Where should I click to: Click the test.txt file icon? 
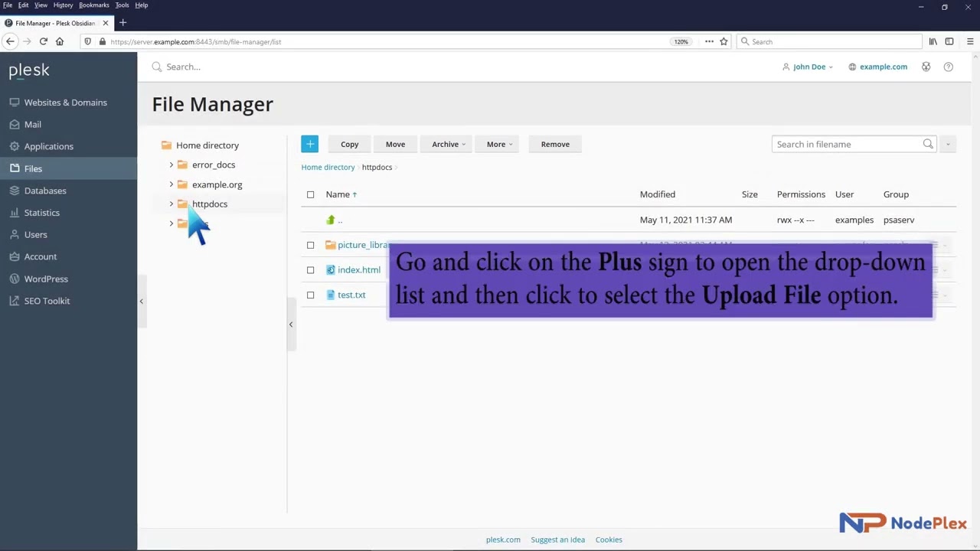tap(331, 295)
